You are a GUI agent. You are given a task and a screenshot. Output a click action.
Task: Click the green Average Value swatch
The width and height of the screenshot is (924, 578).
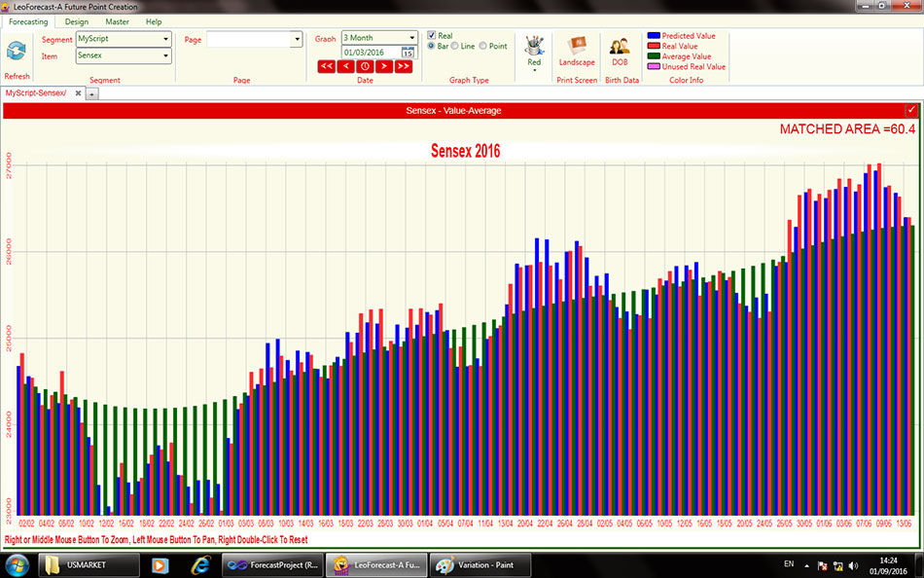653,56
